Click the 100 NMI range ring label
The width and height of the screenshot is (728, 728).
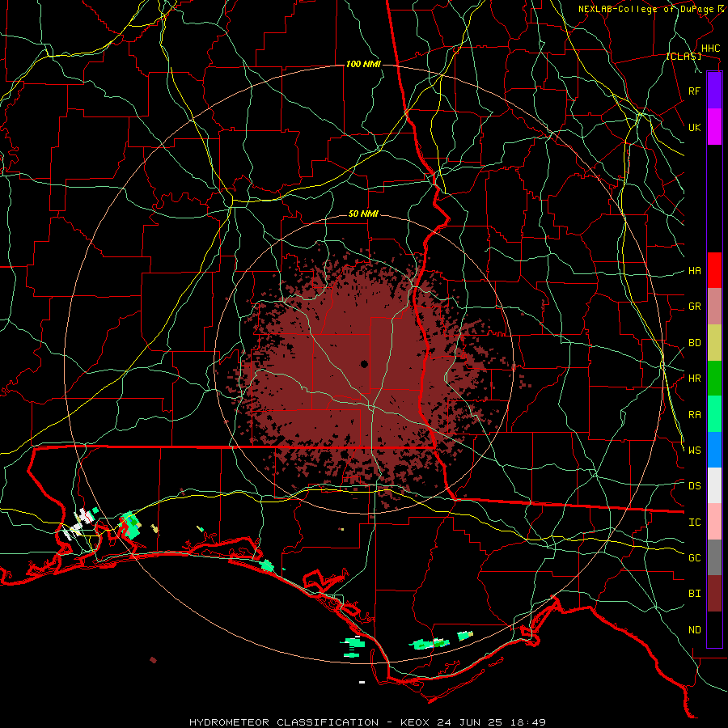coord(363,64)
